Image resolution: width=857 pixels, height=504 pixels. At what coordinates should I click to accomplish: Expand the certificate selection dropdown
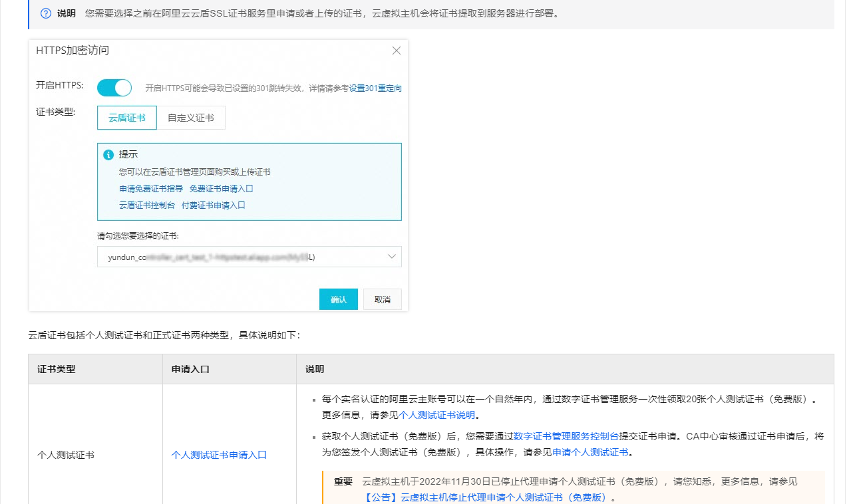tap(250, 257)
